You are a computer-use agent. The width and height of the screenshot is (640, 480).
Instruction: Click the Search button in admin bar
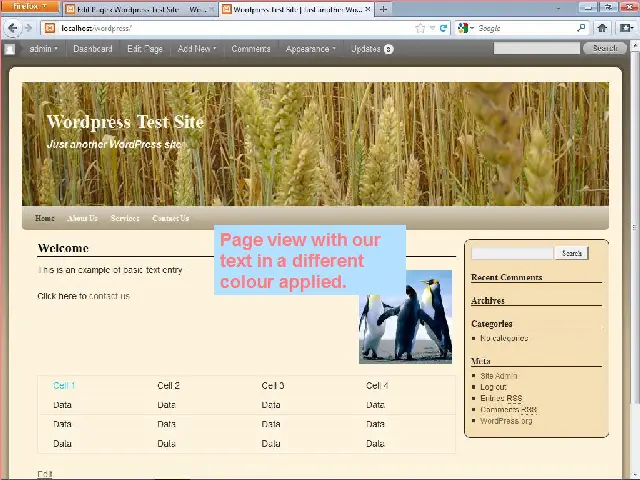coord(605,49)
